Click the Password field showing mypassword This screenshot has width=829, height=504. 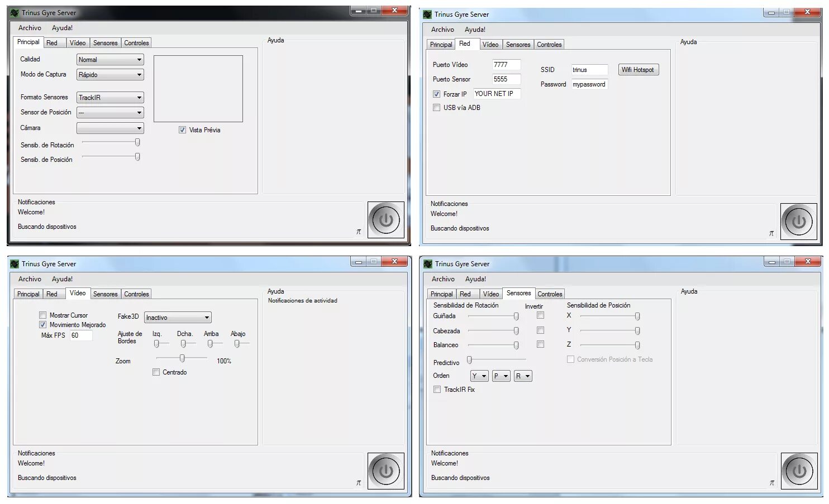pos(589,84)
